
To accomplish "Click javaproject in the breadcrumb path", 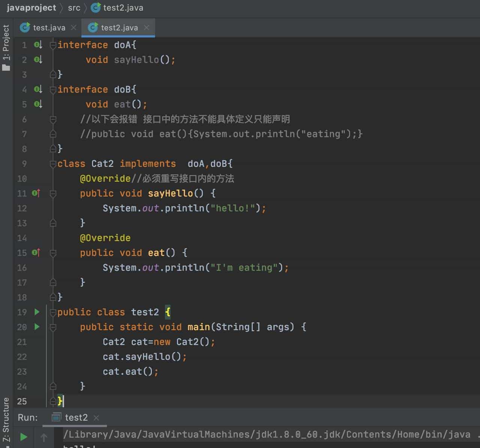I will click(x=31, y=7).
